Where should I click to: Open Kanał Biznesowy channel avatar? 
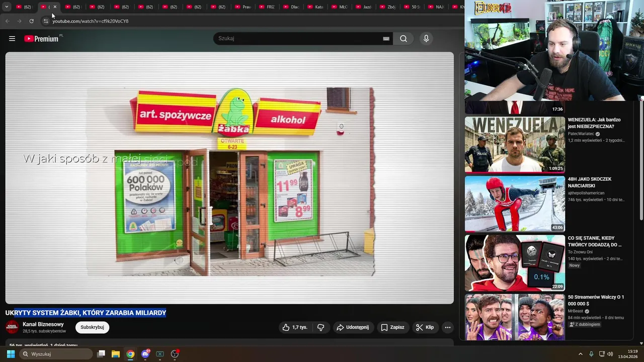point(12,327)
